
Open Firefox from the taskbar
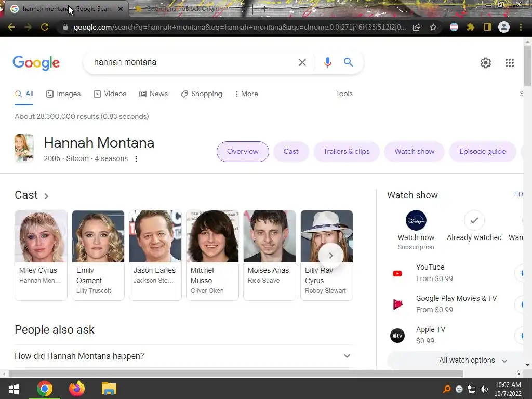[x=77, y=389]
